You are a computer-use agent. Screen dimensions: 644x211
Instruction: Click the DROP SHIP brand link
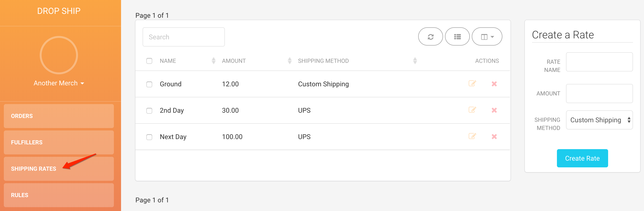(x=59, y=11)
